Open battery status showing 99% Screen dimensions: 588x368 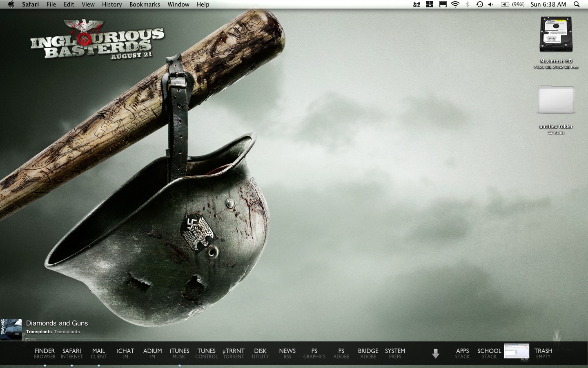(x=513, y=4)
